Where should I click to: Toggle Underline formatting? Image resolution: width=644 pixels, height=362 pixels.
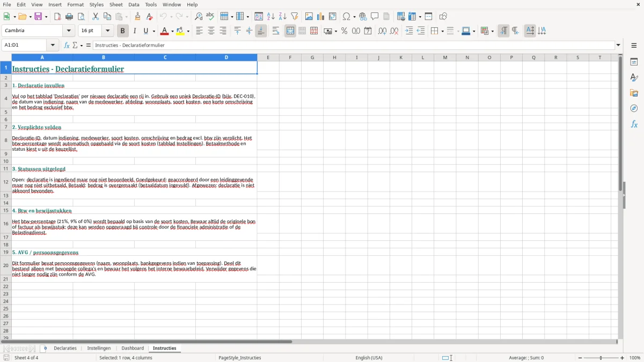146,31
